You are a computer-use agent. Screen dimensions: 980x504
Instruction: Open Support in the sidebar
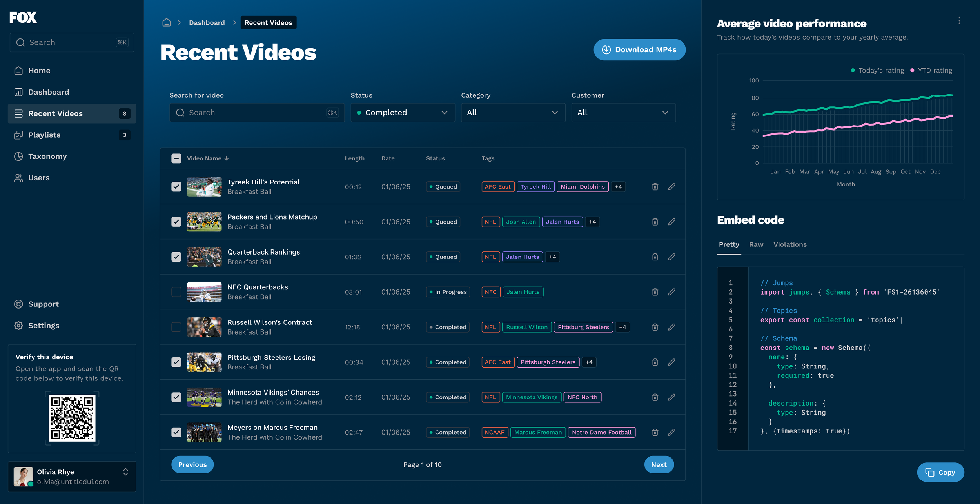tap(72, 304)
